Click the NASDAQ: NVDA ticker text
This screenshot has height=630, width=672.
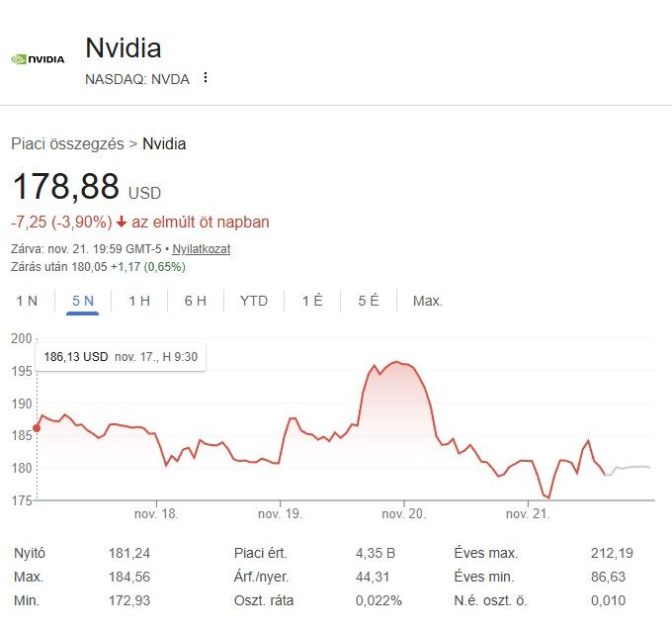(x=137, y=78)
